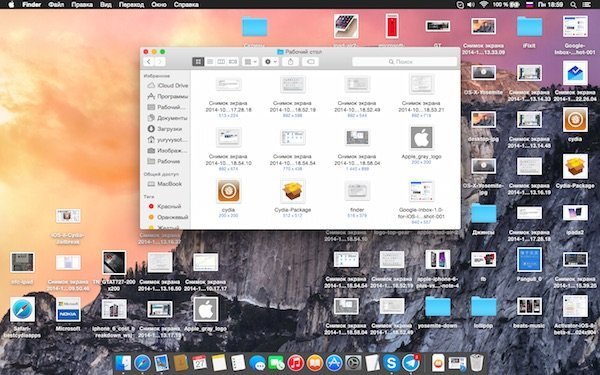Select the Google-Inbox screenshot file in Finder window

click(x=421, y=191)
